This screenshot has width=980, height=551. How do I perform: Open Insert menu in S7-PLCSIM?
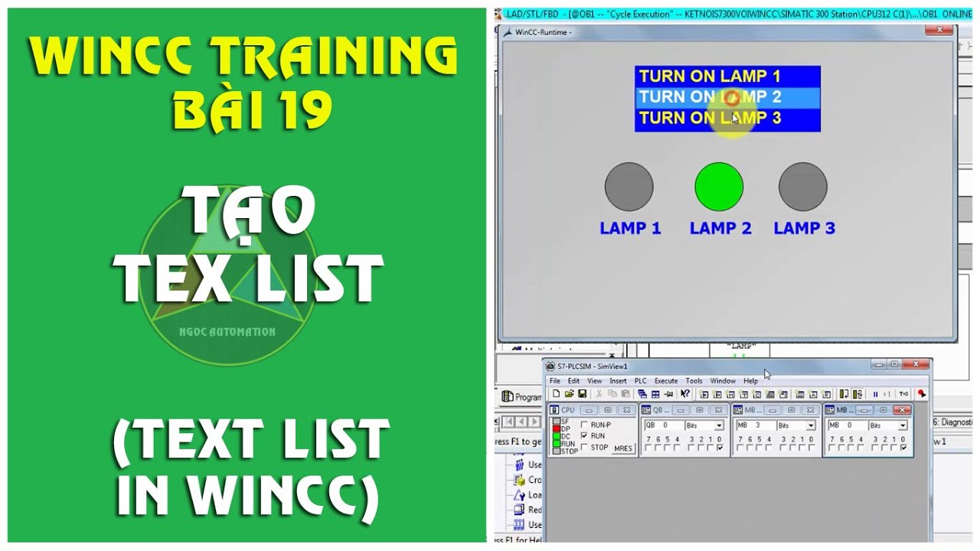pyautogui.click(x=618, y=380)
